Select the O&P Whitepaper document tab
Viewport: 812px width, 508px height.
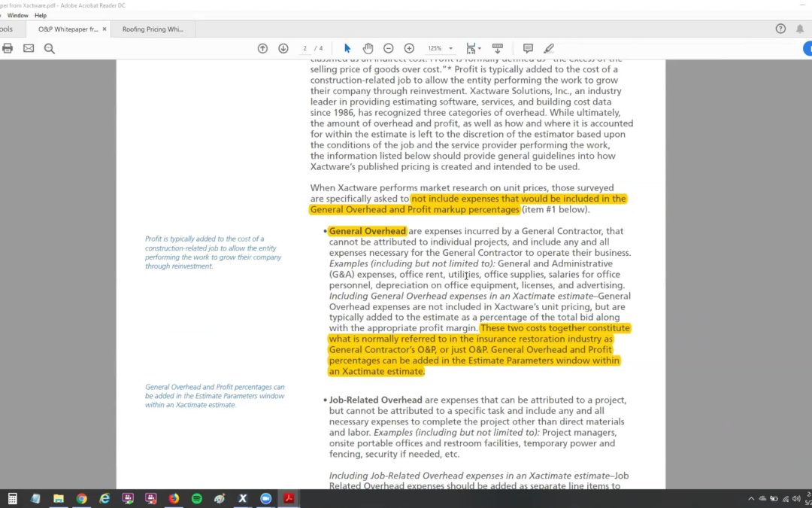coord(68,29)
